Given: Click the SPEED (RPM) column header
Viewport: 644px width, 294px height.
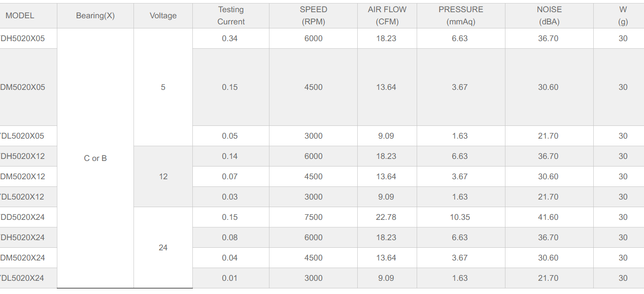Looking at the screenshot, I should (x=313, y=16).
